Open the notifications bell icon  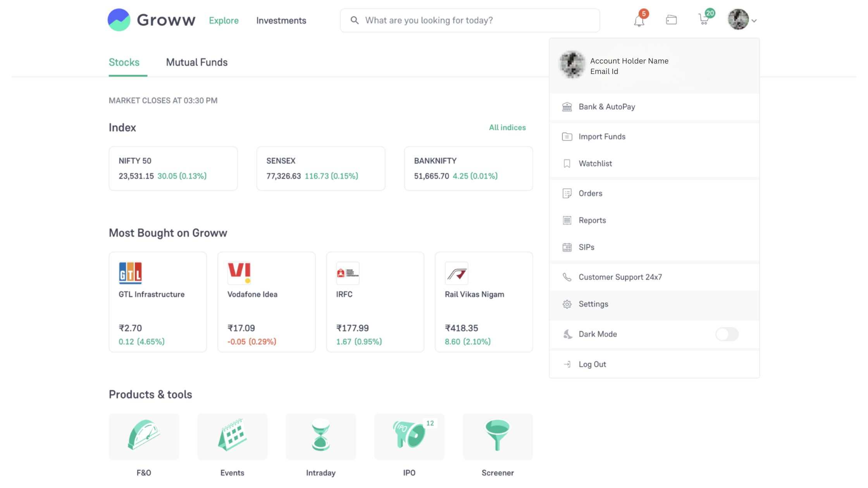[x=639, y=21]
